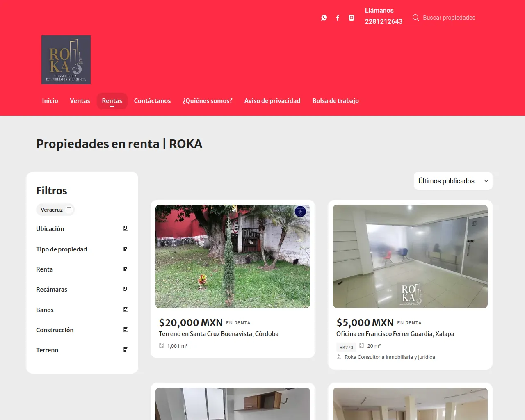Open the ¿Quiénes somos? page
Image resolution: width=525 pixels, height=420 pixels.
(x=208, y=101)
